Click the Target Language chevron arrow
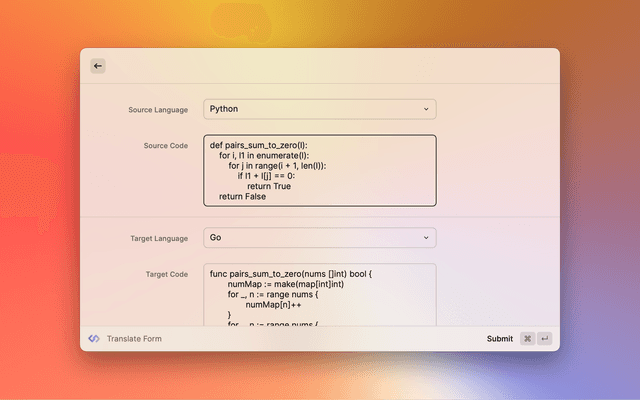Screen dimensions: 640x400 (x=425, y=238)
